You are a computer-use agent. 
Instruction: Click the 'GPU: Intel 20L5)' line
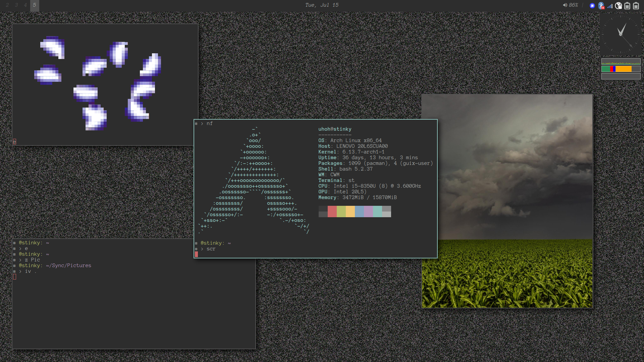tap(342, 192)
